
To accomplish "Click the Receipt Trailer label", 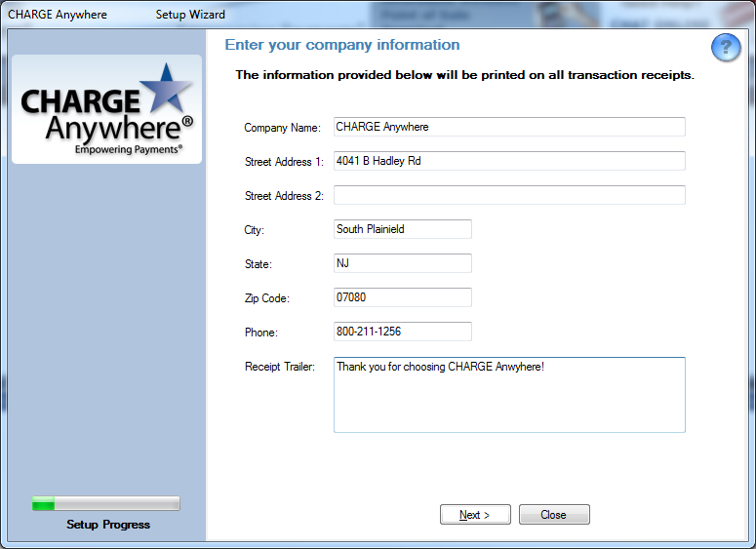I will click(x=279, y=367).
